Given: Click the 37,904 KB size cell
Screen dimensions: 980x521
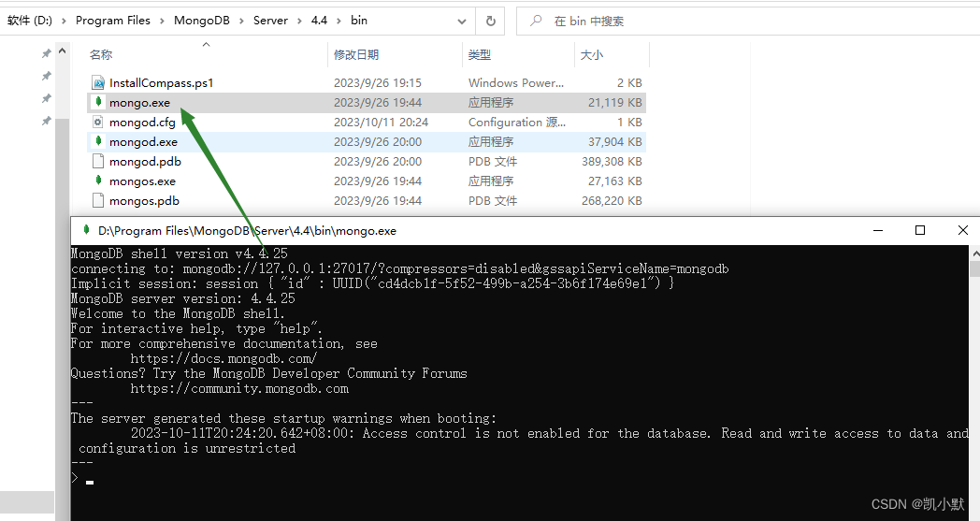Looking at the screenshot, I should (x=615, y=142).
